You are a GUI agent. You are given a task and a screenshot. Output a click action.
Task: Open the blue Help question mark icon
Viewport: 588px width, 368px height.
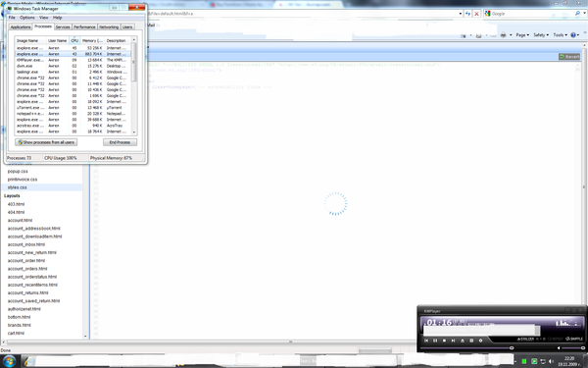pos(573,35)
